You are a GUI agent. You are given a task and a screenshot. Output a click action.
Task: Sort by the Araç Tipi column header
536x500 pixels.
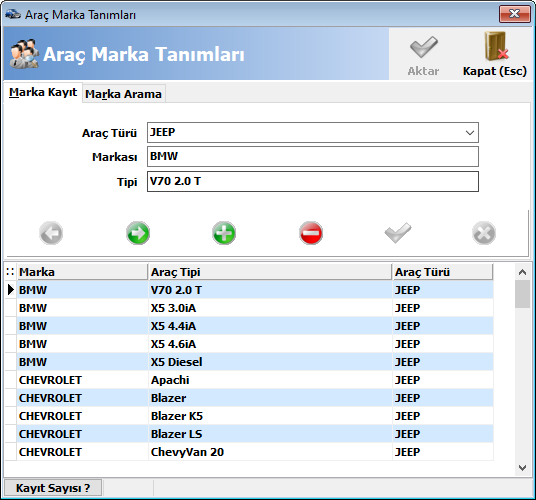click(x=270, y=272)
